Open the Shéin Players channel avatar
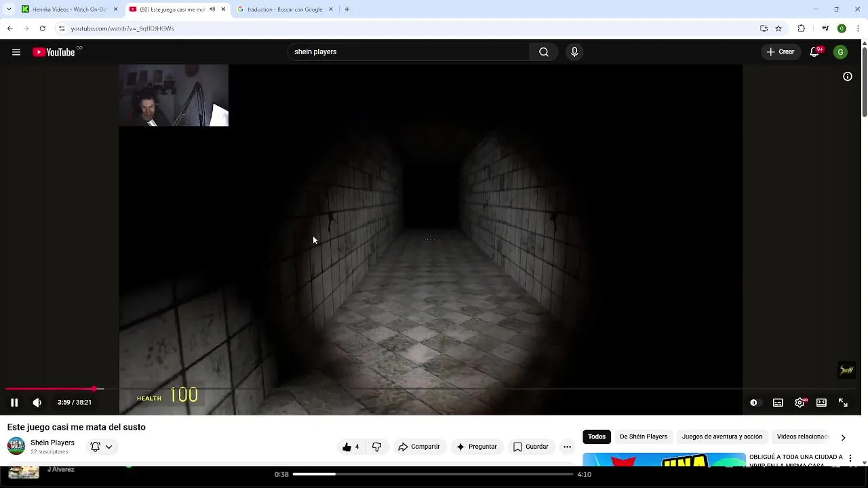Image resolution: width=868 pixels, height=488 pixels. (16, 446)
